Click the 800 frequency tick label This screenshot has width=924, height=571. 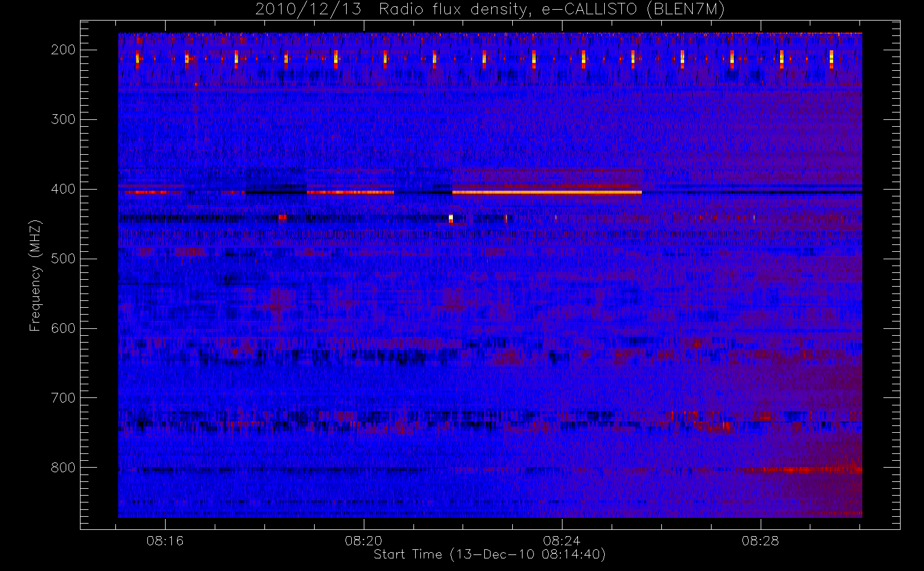(x=63, y=468)
